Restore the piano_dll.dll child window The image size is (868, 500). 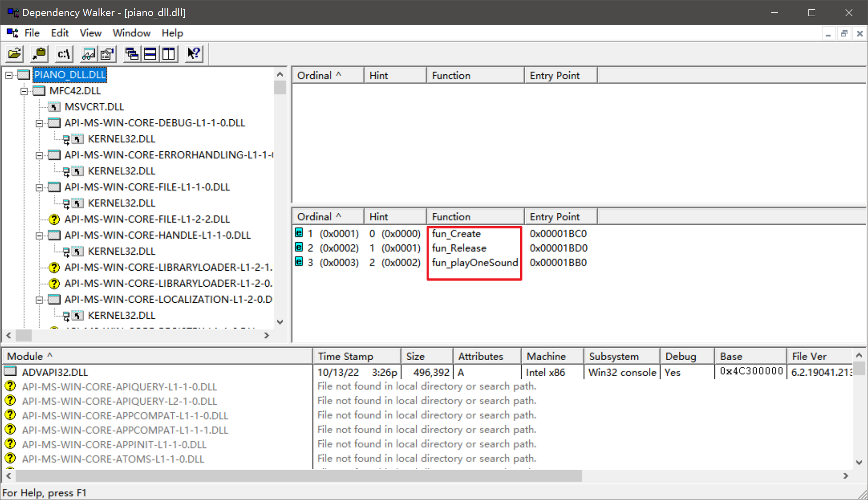pos(844,33)
